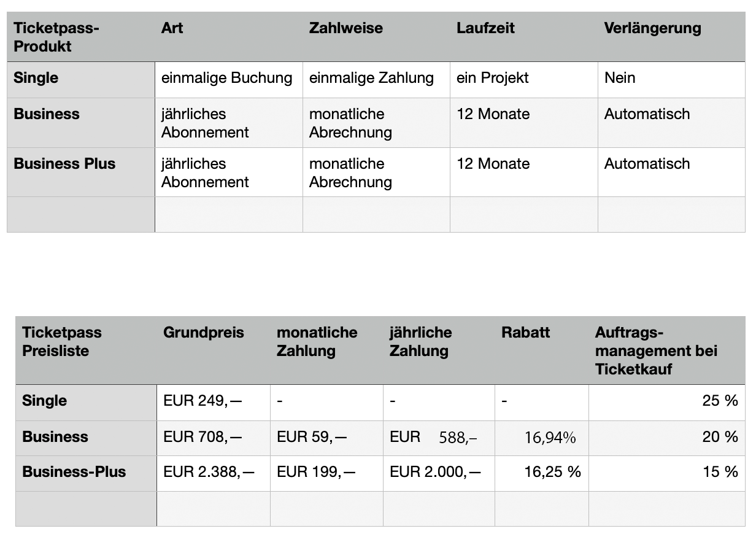The width and height of the screenshot is (756, 534).
Task: Select the "EUR 2.388,—" cell
Action: tap(209, 473)
